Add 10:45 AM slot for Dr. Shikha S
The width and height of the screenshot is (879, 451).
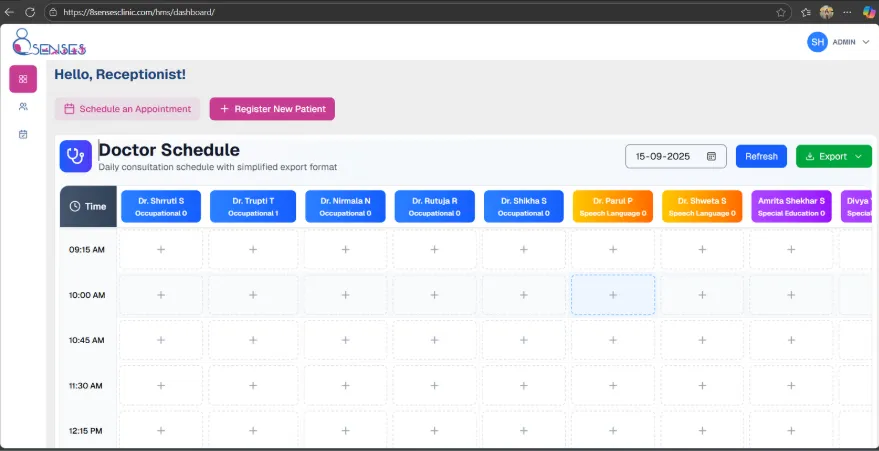coord(524,340)
